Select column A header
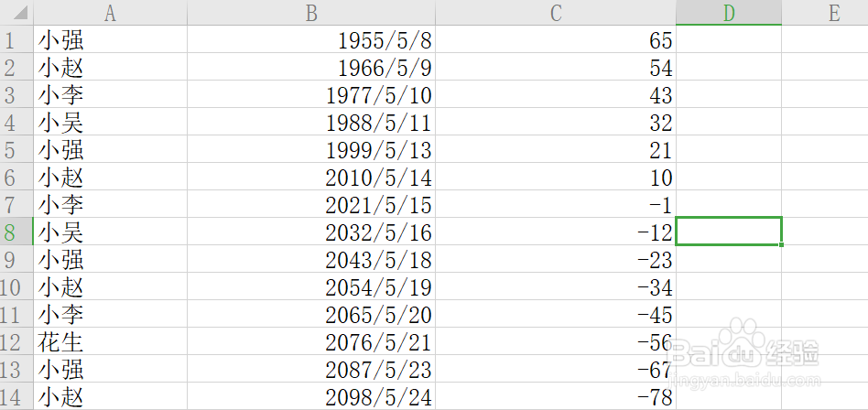 point(110,12)
